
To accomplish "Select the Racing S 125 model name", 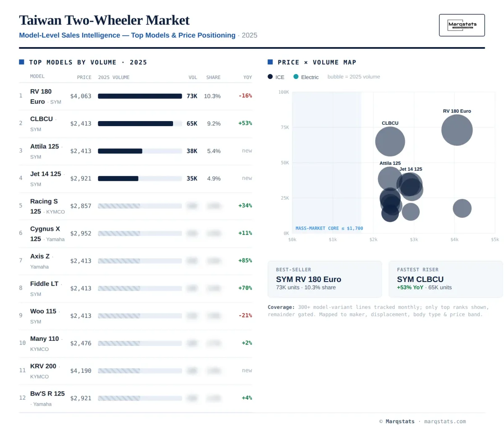I will coord(44,206).
